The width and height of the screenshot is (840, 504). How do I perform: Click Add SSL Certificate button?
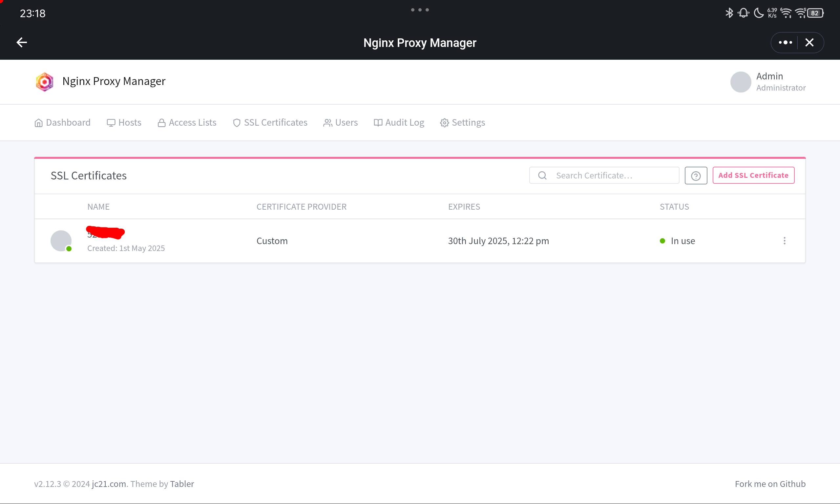tap(753, 175)
